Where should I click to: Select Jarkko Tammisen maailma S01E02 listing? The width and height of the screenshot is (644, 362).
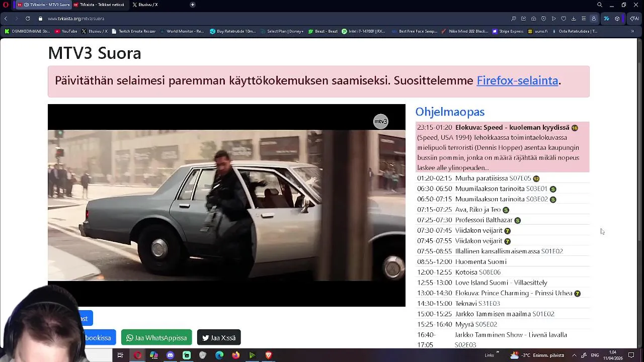click(x=502, y=314)
